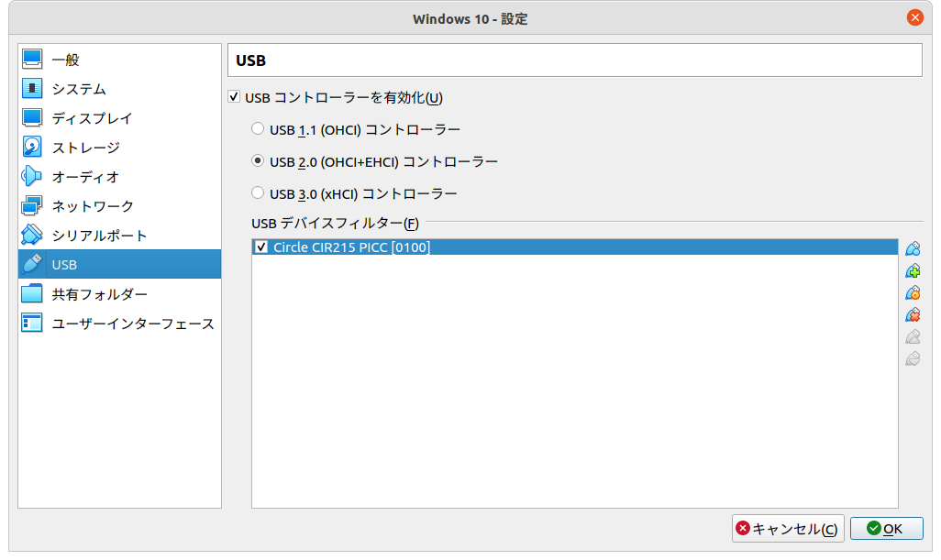Choose the USB 2.0 (OHCI+EHCI) controller
Viewport: 941px width, 560px height.
[258, 161]
